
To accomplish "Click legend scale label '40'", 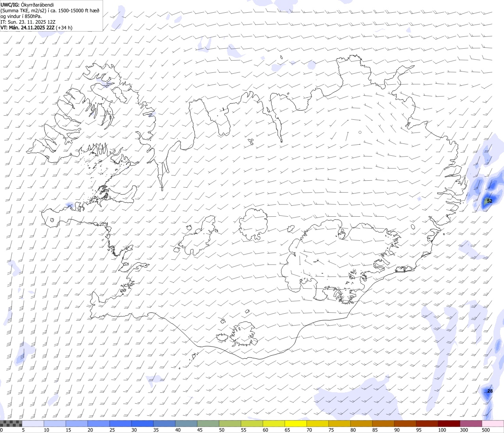I will [178, 430].
